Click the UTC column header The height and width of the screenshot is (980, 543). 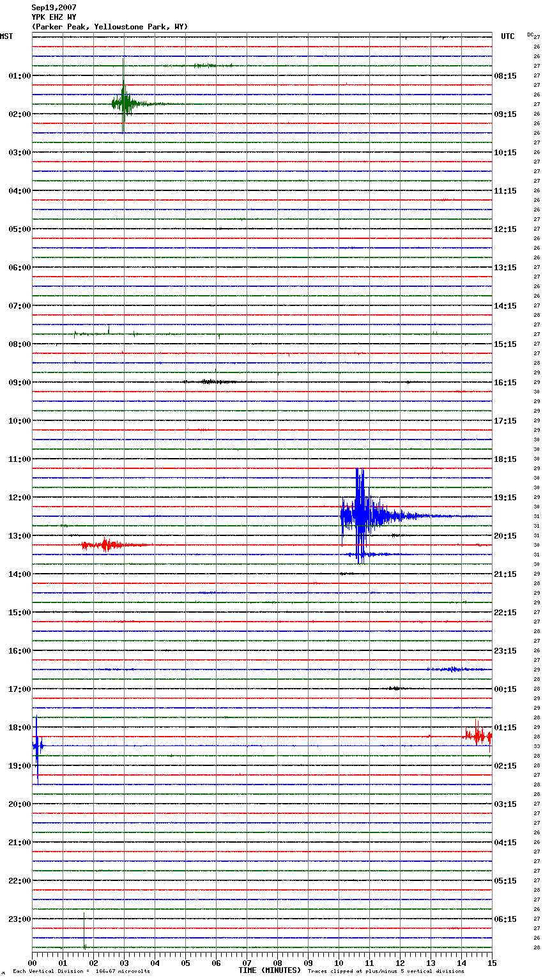[x=508, y=36]
